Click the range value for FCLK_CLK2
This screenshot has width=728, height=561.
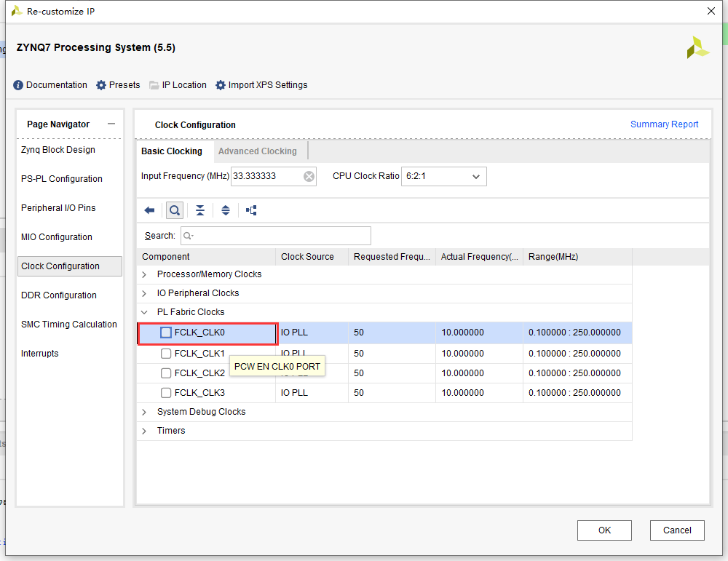(577, 373)
